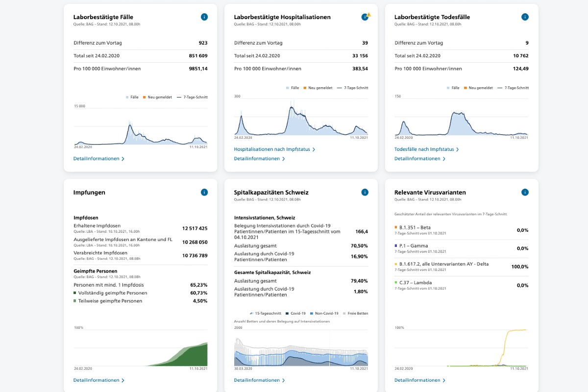This screenshot has width=588, height=392.
Task: Click the Todesfälle line chart
Action: 462,117
